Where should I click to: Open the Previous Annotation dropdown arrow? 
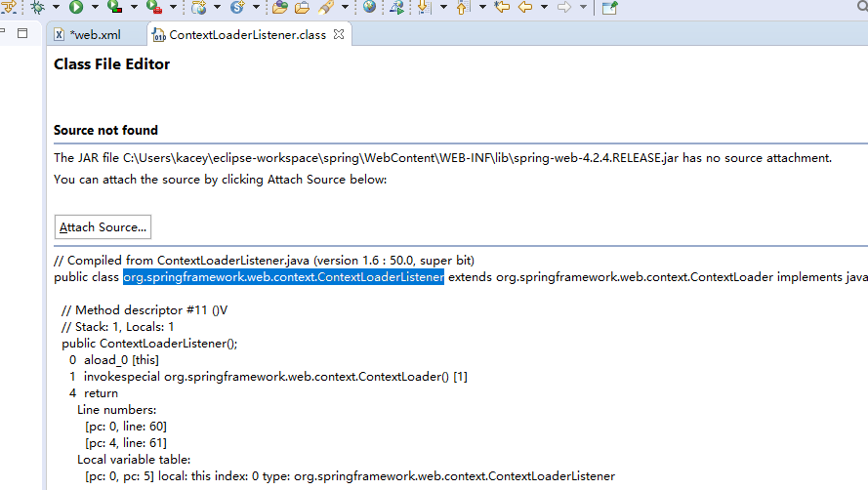pos(482,7)
